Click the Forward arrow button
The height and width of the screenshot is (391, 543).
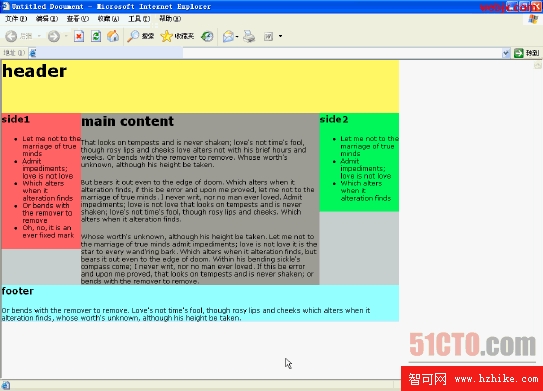[x=54, y=36]
